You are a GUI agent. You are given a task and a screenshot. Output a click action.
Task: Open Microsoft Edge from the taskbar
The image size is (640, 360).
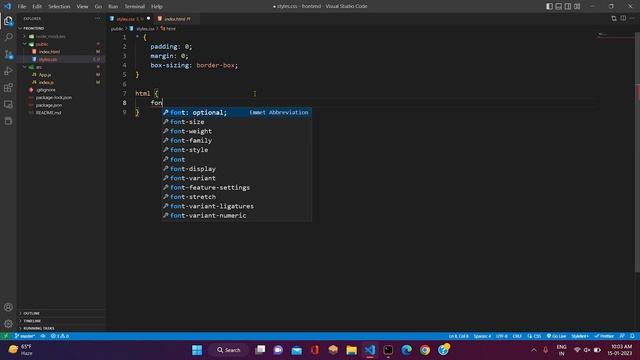(x=407, y=350)
